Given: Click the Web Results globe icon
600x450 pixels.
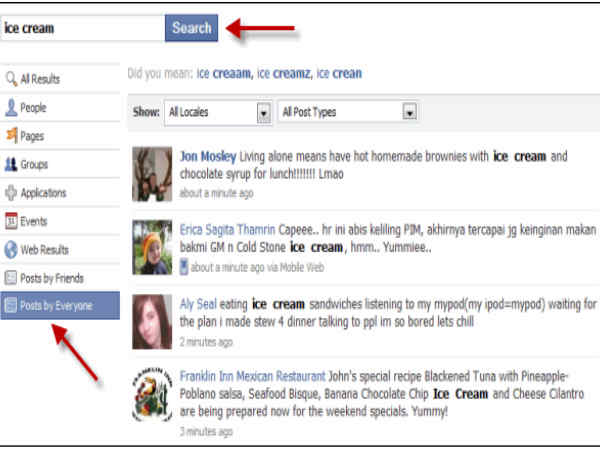Looking at the screenshot, I should click(x=11, y=249).
